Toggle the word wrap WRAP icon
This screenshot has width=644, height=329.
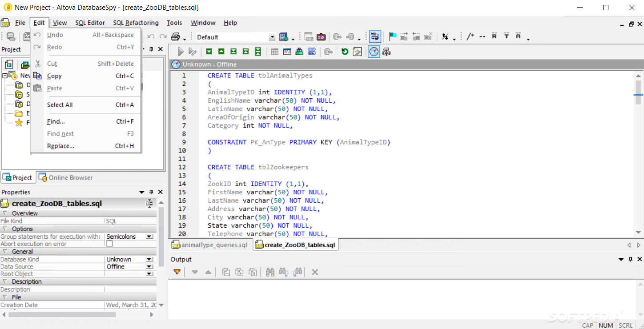[374, 37]
